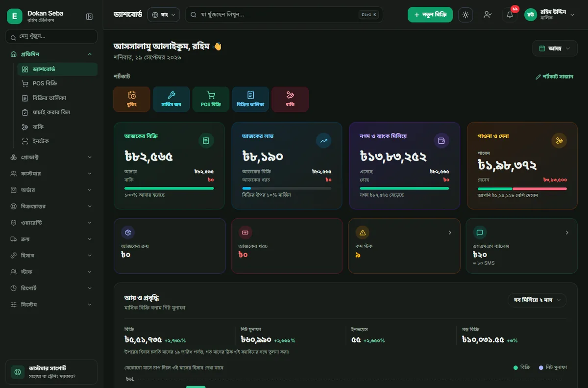Open language selector showing বাং
Image resolution: width=588 pixels, height=388 pixels.
163,15
